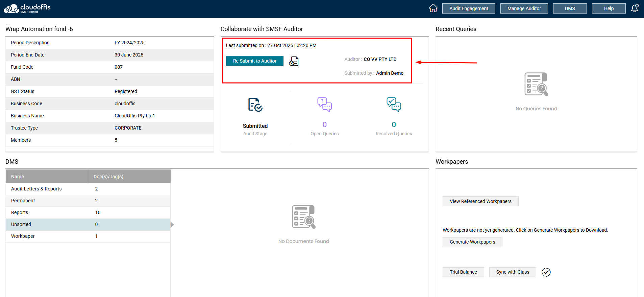The width and height of the screenshot is (644, 297).
Task: Select the Audit Letters & Reports folder
Action: coord(36,189)
